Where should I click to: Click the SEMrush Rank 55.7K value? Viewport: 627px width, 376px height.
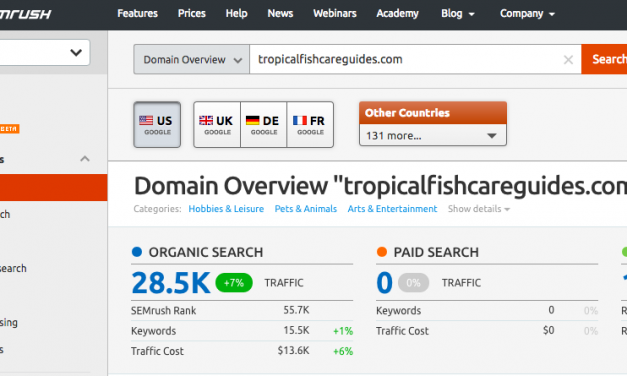click(x=296, y=310)
